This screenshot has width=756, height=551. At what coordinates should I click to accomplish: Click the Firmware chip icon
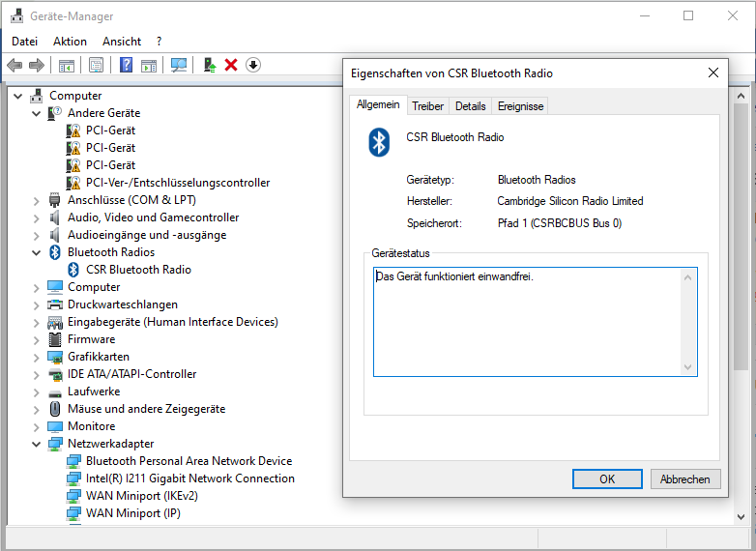click(55, 339)
